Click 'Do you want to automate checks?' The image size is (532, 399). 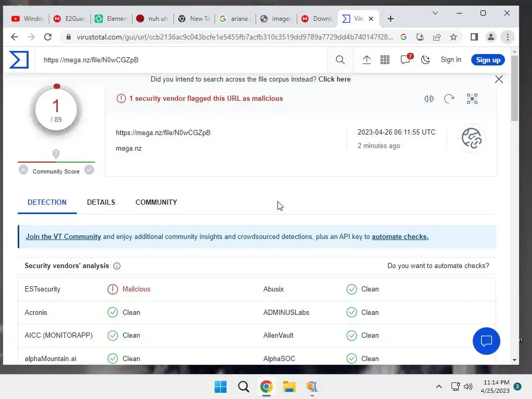pos(438,265)
